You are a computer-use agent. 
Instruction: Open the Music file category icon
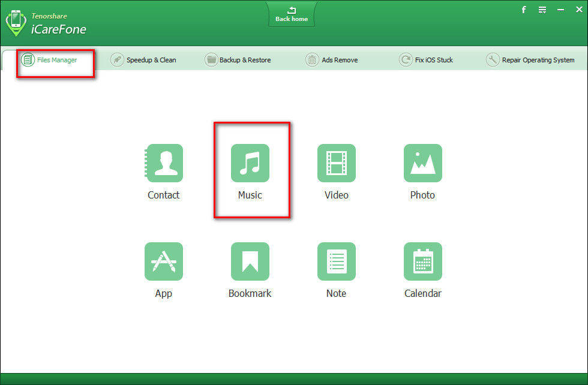tap(250, 163)
